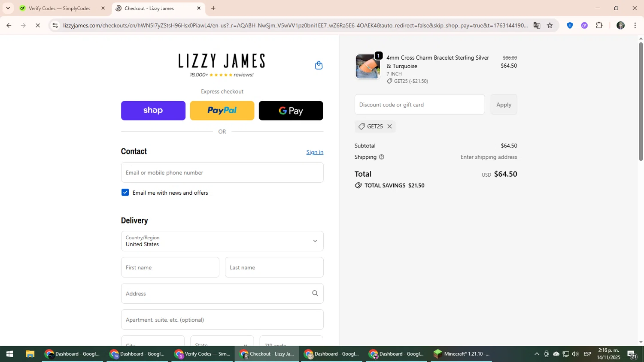
Task: Open Google Translate icon in address bar
Action: click(537, 25)
